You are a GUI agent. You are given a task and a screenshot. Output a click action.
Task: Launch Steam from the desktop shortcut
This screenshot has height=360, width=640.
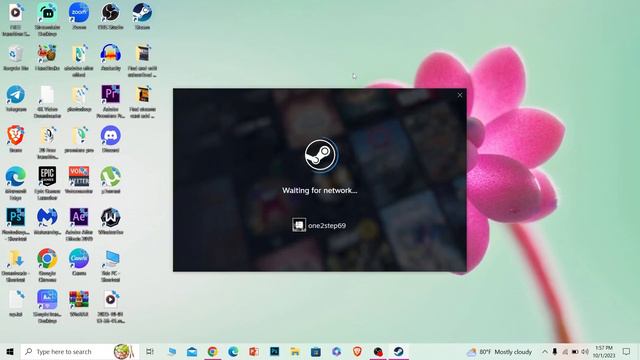142,16
